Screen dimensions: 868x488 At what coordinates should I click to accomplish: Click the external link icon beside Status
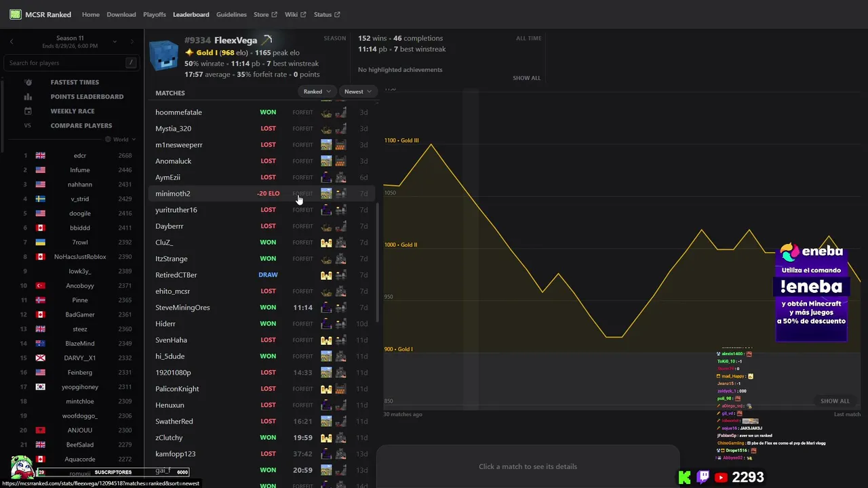(337, 14)
